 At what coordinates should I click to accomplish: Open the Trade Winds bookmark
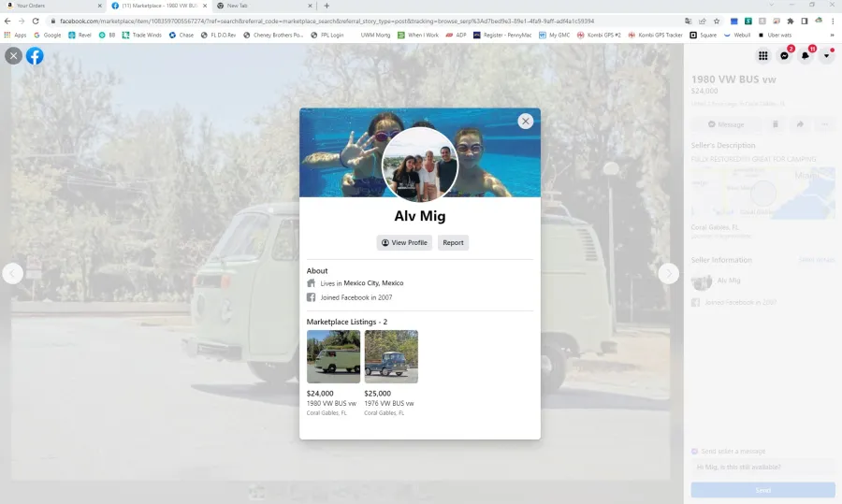(x=142, y=35)
